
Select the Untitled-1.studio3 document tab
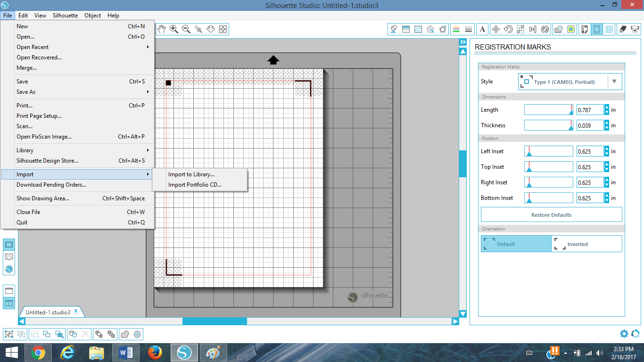[x=48, y=312]
